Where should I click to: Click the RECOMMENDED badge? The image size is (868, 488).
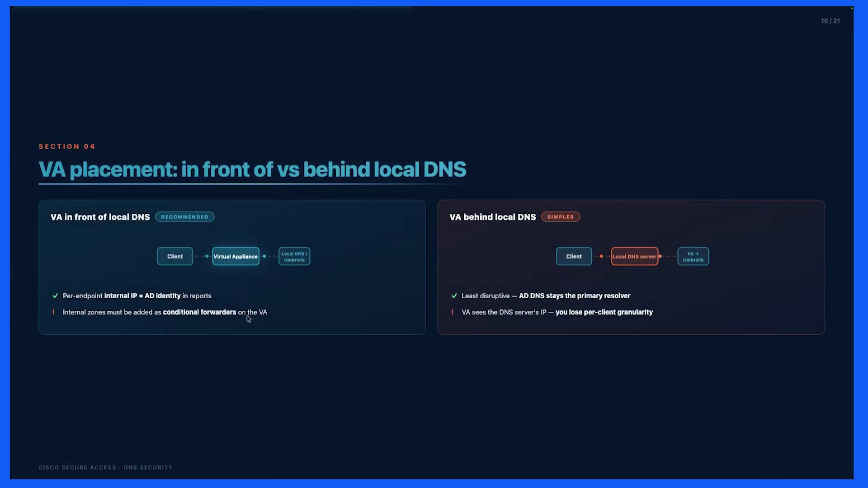point(185,217)
